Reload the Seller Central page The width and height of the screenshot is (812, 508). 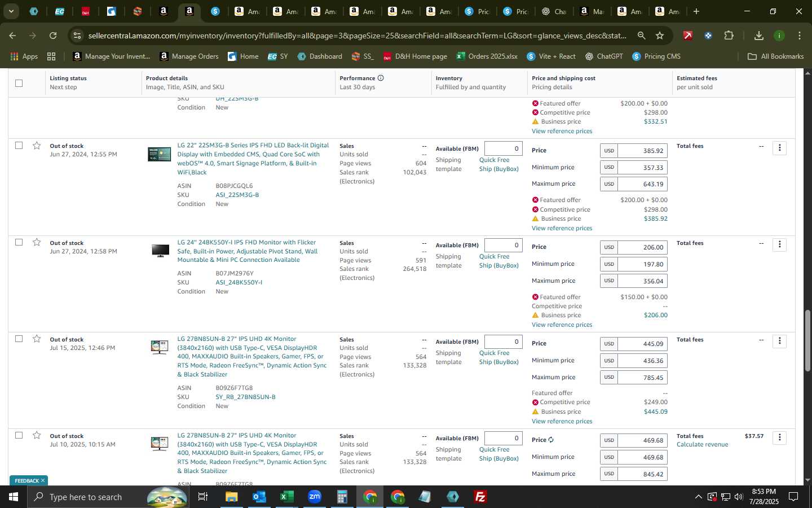point(53,36)
